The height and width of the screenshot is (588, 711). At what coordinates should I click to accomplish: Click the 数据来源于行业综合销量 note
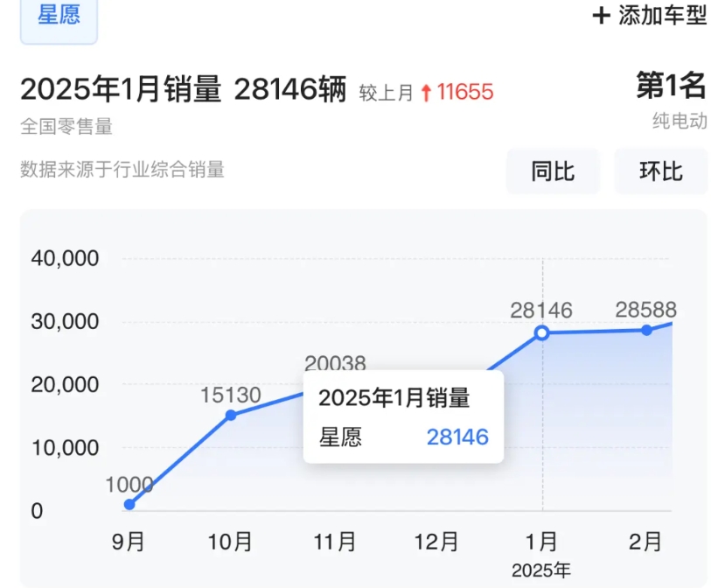coord(122,170)
